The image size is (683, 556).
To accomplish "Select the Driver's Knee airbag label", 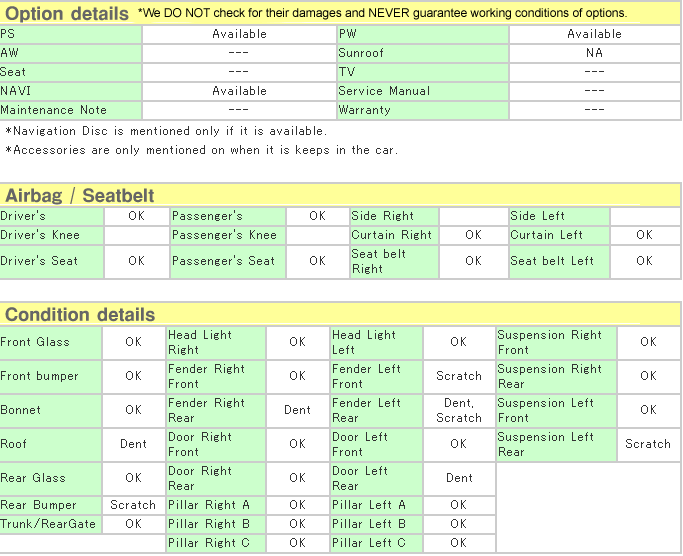I will [51, 235].
